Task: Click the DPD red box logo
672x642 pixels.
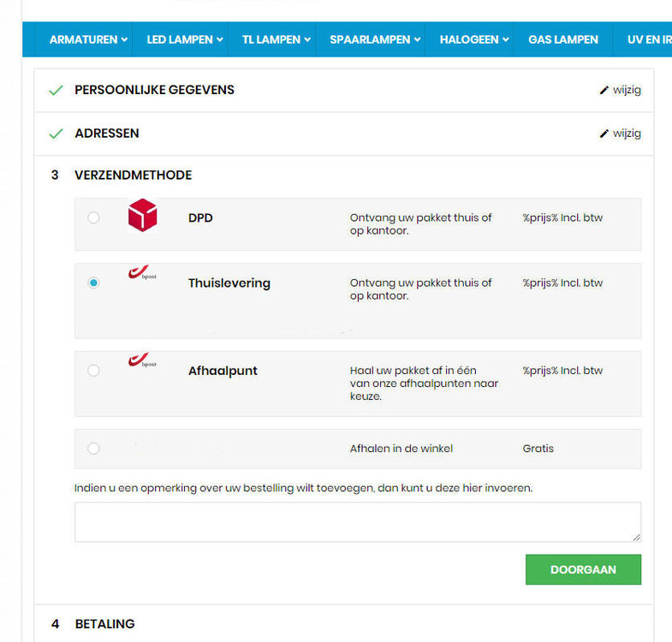Action: pos(143,216)
